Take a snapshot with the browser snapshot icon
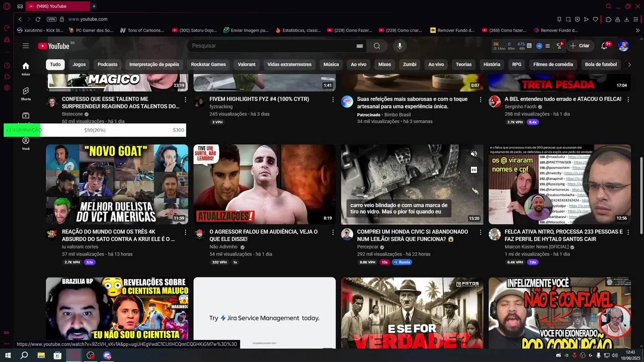644x362 pixels. point(568,19)
